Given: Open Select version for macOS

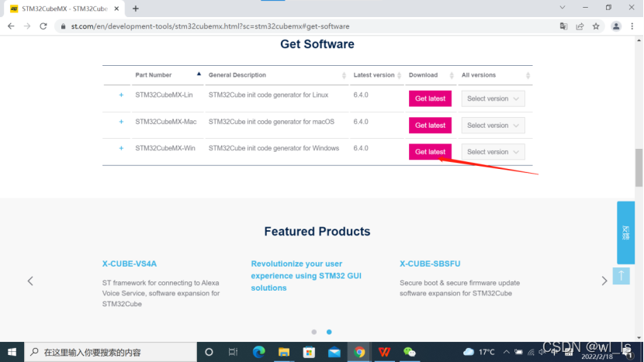Looking at the screenshot, I should [493, 125].
